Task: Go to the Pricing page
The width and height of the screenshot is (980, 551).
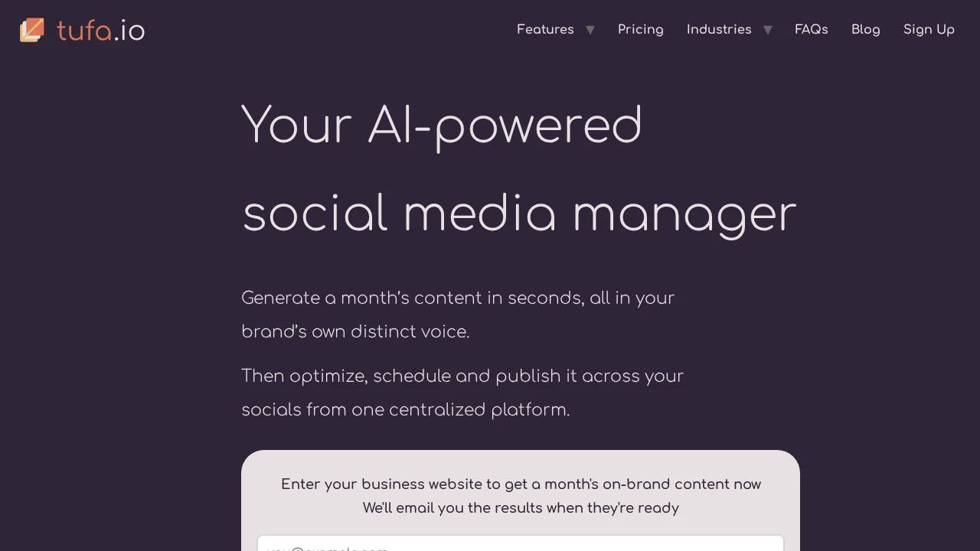Action: click(641, 29)
